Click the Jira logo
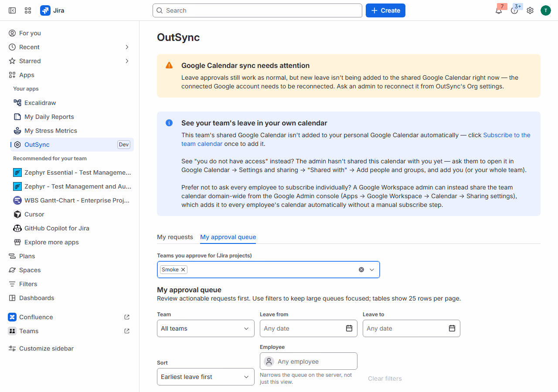 [45, 10]
